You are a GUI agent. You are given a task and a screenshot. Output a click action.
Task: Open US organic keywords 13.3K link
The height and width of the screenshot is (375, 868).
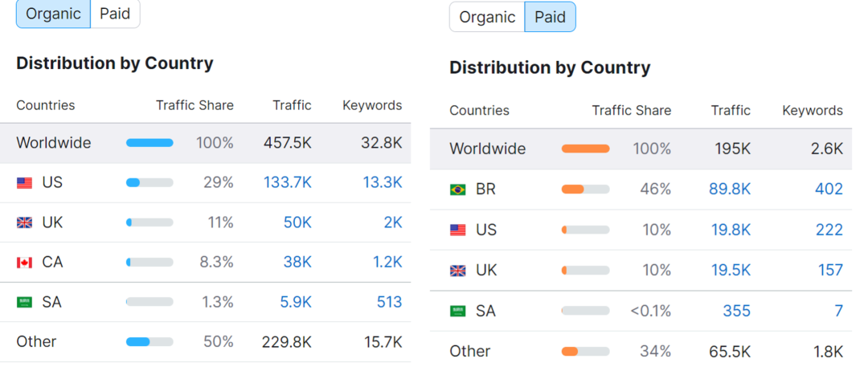[382, 183]
